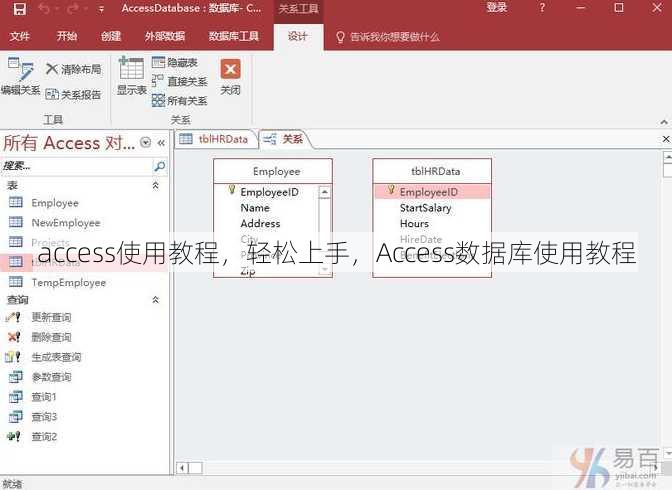Click the 关系报告 button

[74, 94]
